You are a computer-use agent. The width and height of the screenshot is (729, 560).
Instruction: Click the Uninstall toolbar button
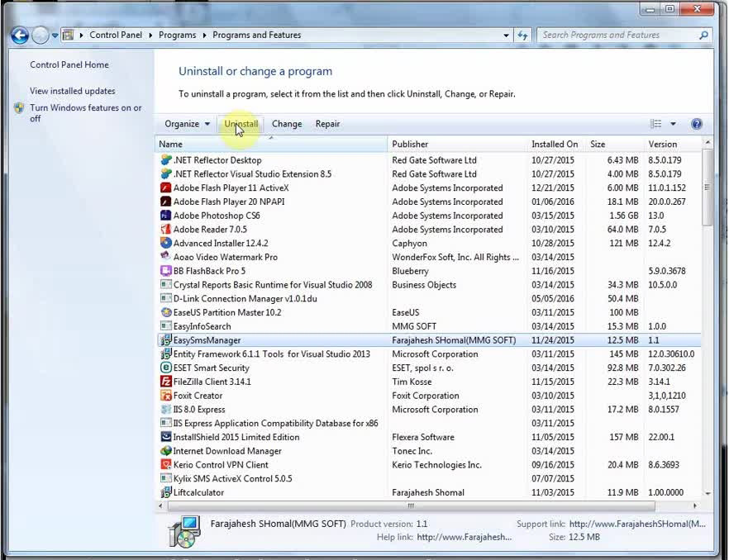pos(241,124)
